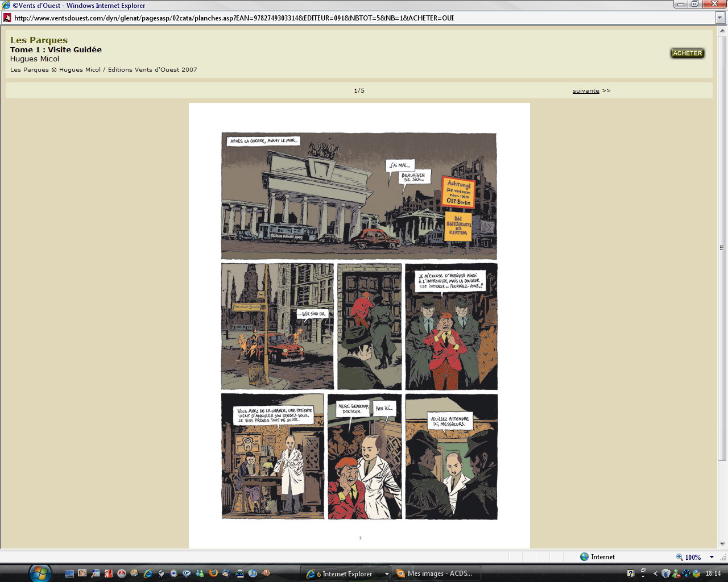Click the Internet zone globe icon

584,557
